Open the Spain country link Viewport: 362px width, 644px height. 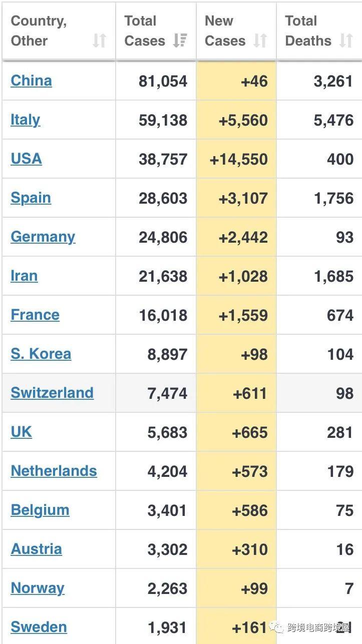[x=31, y=198]
